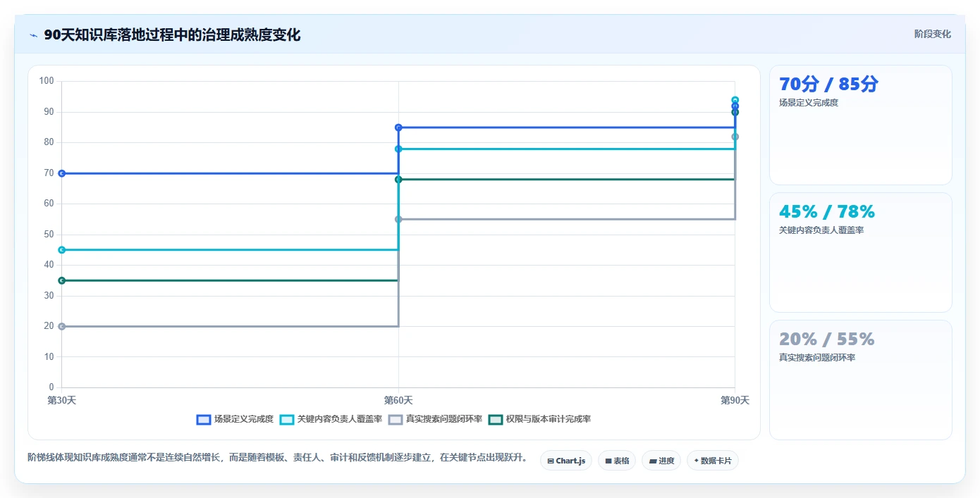The height and width of the screenshot is (498, 980).
Task: Click the 进度 tag pill
Action: [x=661, y=461]
